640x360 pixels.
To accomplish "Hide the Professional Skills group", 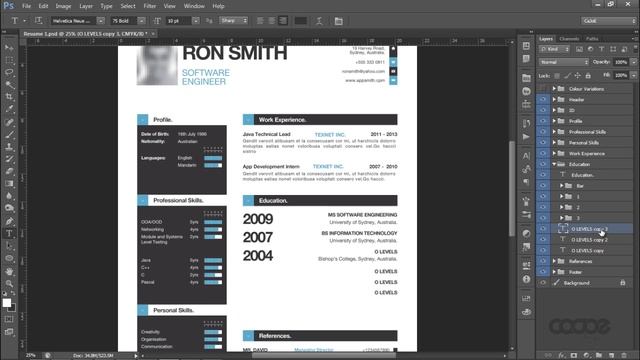I will (543, 132).
